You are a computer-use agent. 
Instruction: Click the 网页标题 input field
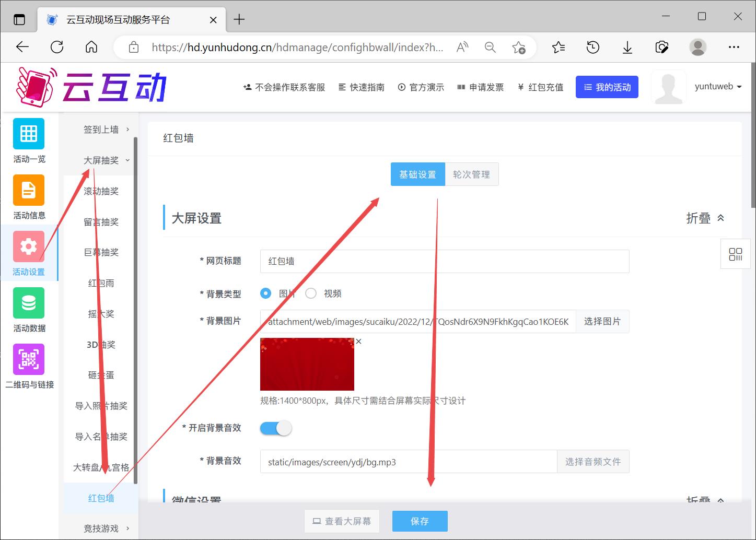pos(445,261)
